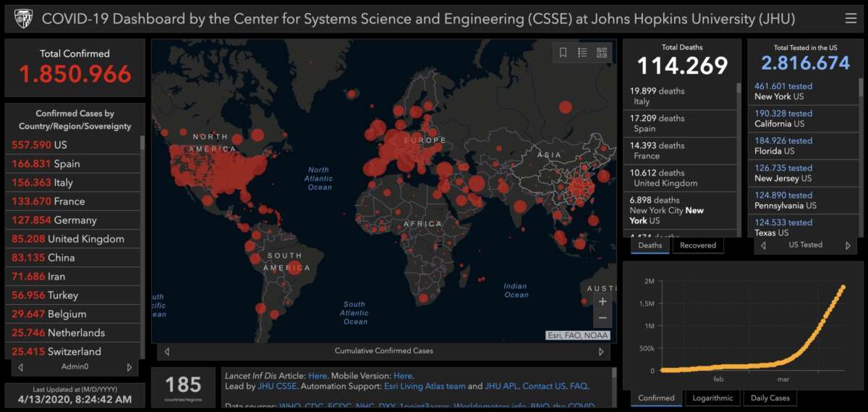Viewport: 868px width, 412px height.
Task: Advance to next map after Cumulative Confirmed Cases
Action: (600, 352)
